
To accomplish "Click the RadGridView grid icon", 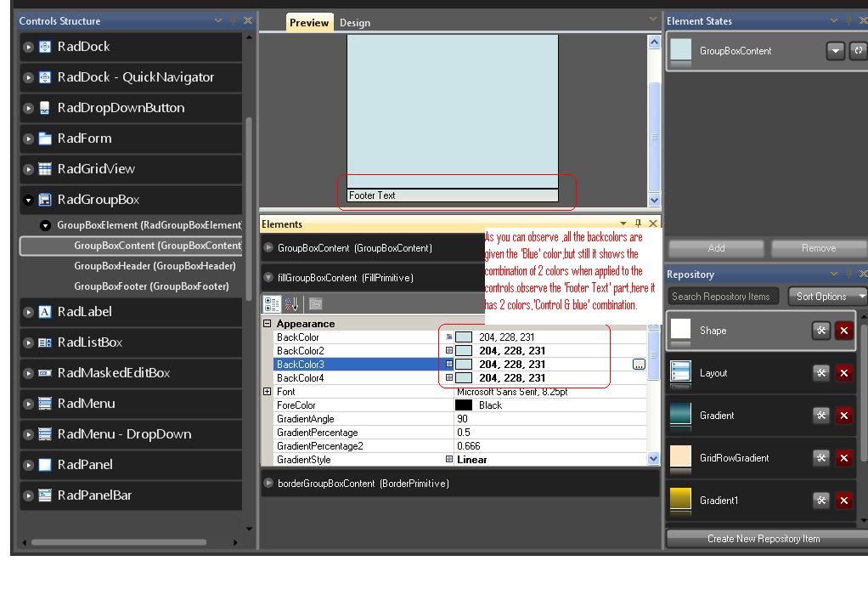I will [45, 169].
